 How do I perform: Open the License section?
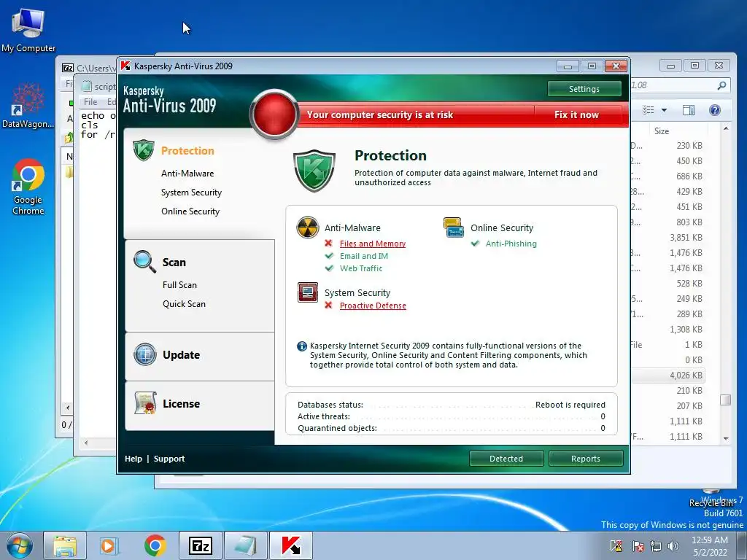click(181, 403)
